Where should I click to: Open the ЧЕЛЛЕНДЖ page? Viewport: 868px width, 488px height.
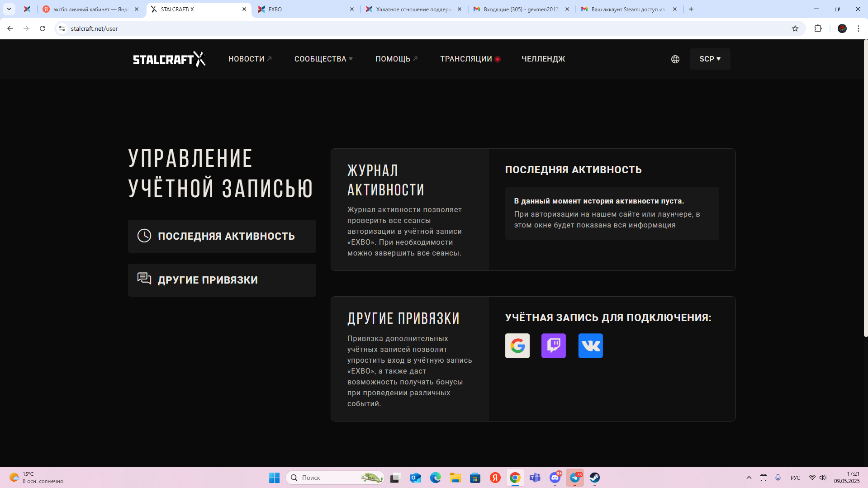pos(543,59)
